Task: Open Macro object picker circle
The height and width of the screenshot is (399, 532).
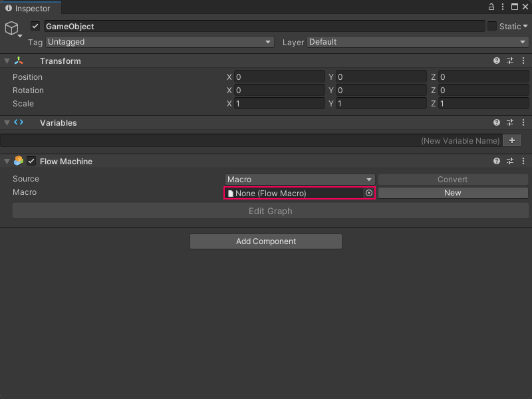Action: coord(369,193)
